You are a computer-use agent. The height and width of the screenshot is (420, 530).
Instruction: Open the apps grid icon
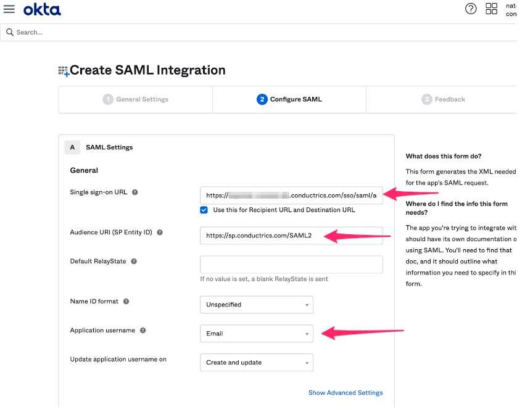pos(492,9)
